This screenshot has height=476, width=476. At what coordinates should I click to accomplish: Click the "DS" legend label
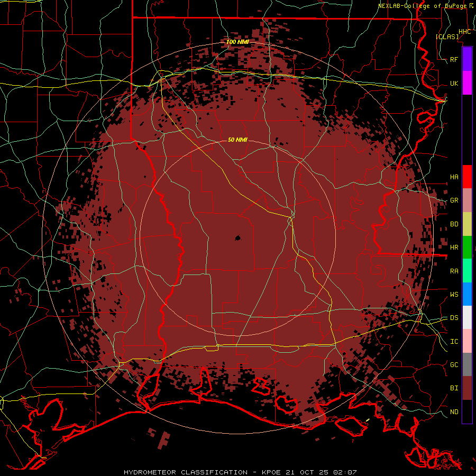point(454,317)
